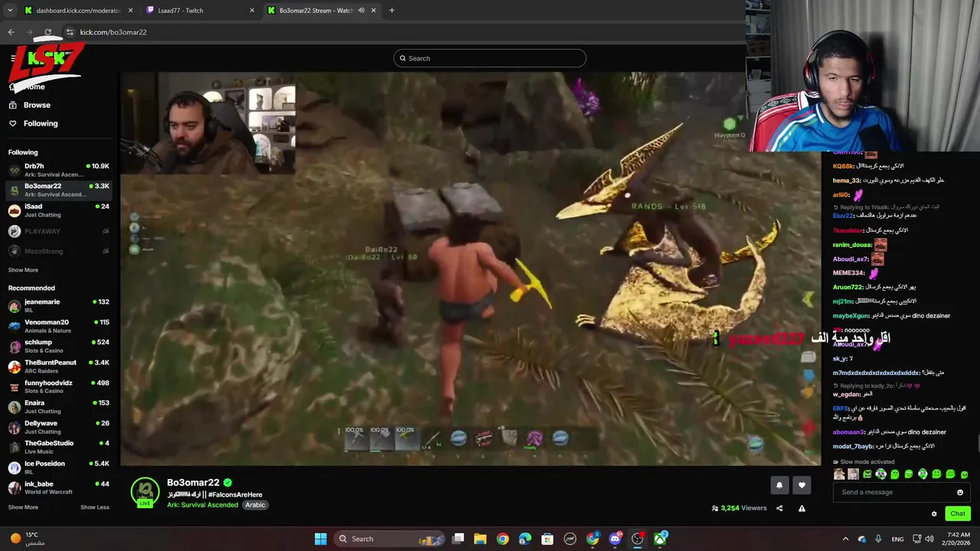Open recommended channel schlump
This screenshot has height=551, width=980.
coord(59,347)
